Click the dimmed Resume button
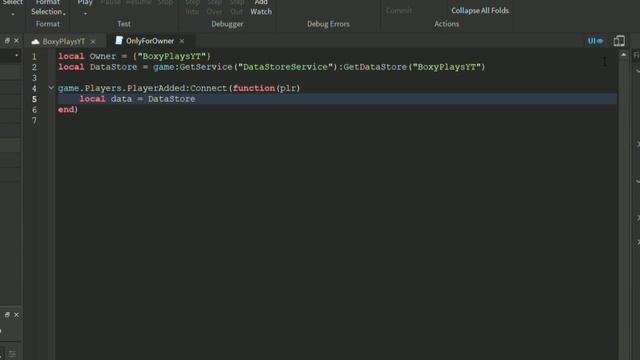Image resolution: width=640 pixels, height=360 pixels. click(139, 2)
